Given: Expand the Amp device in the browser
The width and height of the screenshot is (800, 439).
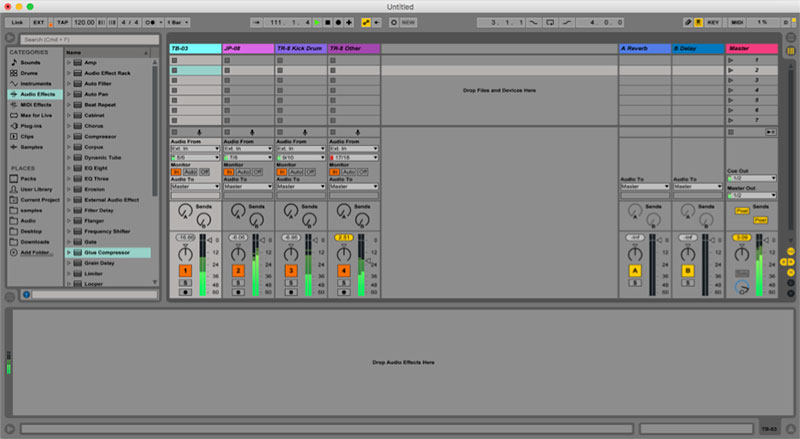Looking at the screenshot, I should pyautogui.click(x=69, y=62).
